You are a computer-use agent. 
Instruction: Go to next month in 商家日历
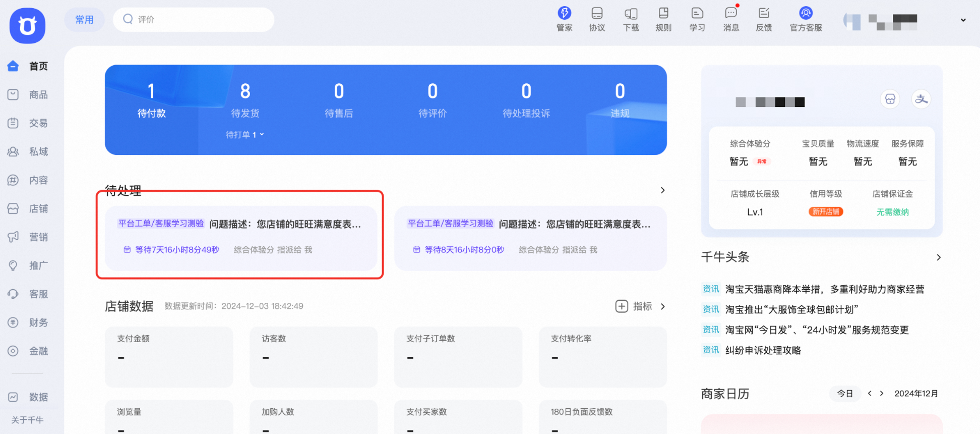(x=882, y=393)
